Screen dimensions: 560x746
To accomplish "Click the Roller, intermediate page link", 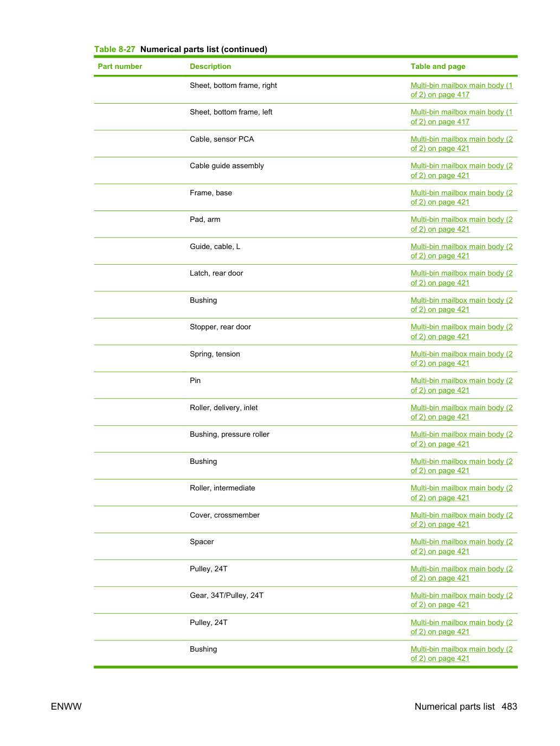I will [x=461, y=493].
